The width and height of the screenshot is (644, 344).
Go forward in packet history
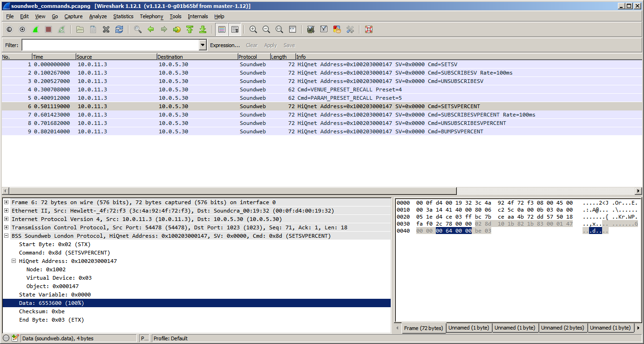pyautogui.click(x=164, y=29)
